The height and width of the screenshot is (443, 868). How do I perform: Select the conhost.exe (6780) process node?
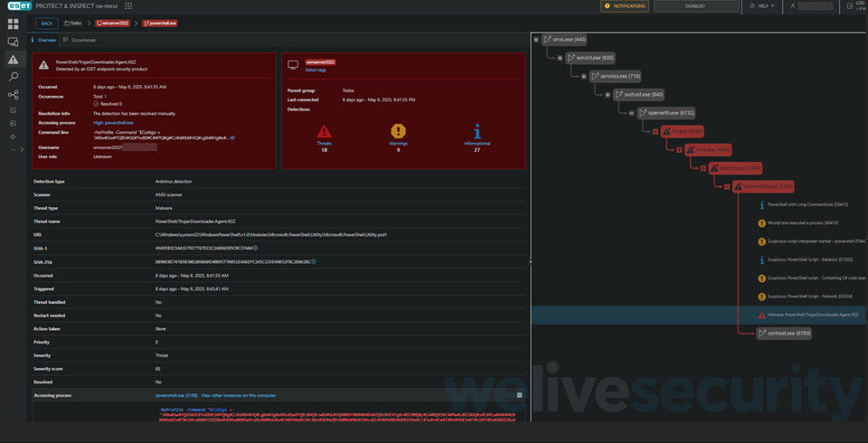tap(784, 334)
